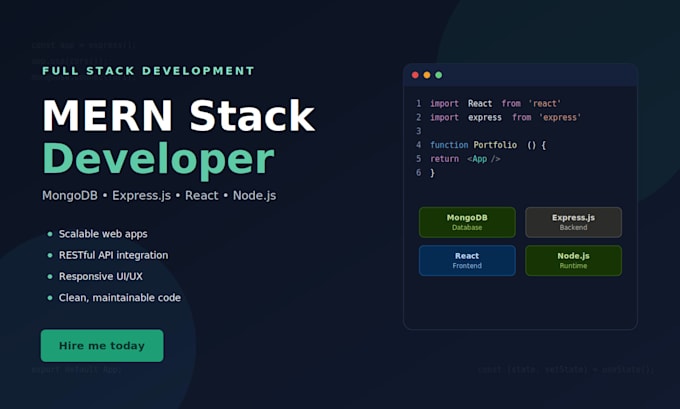Viewport: 680px width, 409px height.
Task: Click the red close dot in code window
Action: (x=415, y=75)
